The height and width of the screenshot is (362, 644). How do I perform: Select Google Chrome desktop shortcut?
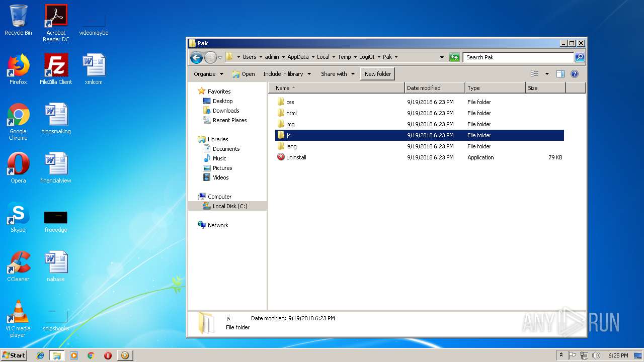click(x=18, y=122)
